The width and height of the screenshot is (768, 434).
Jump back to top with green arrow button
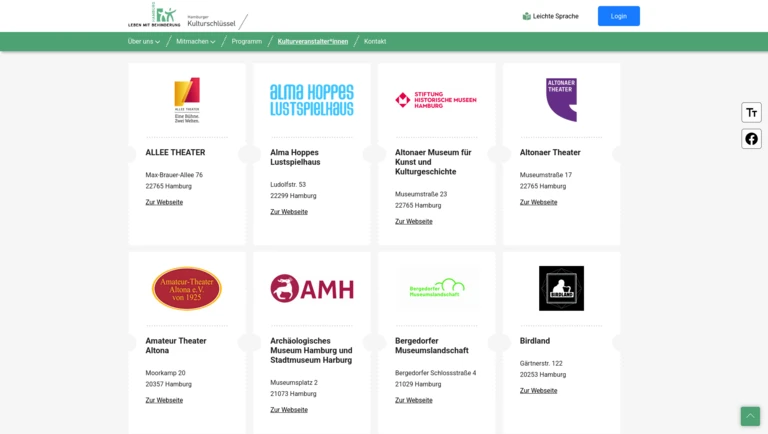click(x=750, y=416)
